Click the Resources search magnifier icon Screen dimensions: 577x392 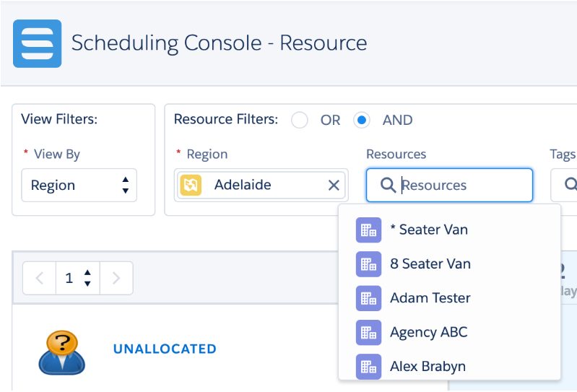(388, 186)
